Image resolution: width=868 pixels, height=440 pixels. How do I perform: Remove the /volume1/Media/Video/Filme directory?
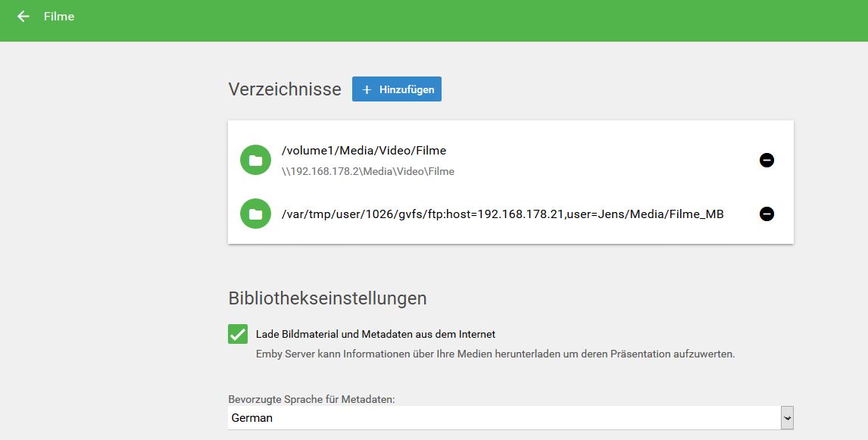coord(767,160)
